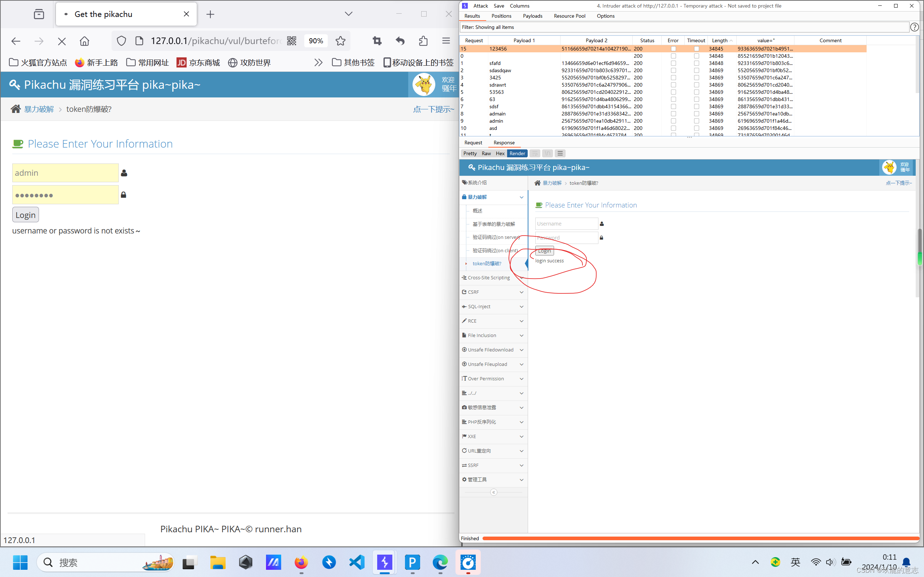Open Burp response view options menu icon

point(560,153)
